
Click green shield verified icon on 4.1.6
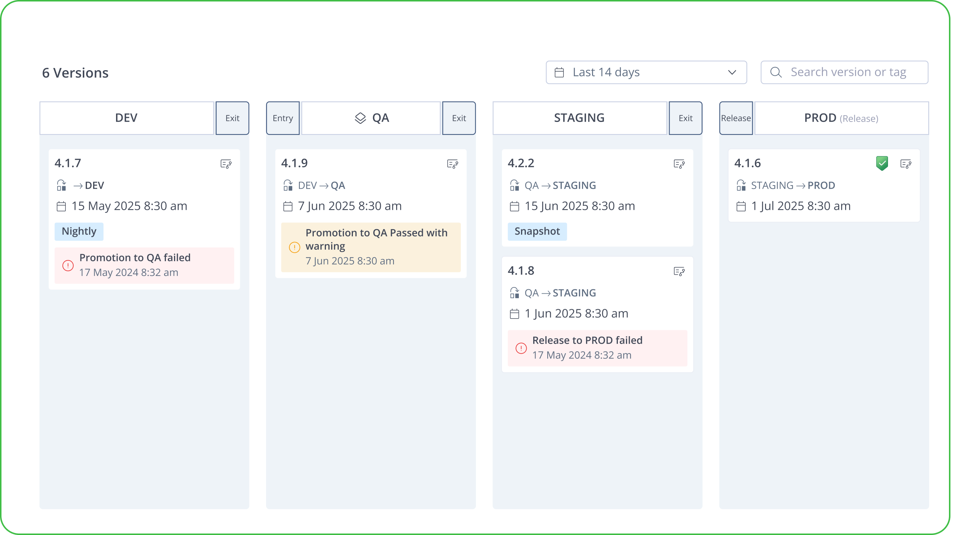[x=882, y=164]
